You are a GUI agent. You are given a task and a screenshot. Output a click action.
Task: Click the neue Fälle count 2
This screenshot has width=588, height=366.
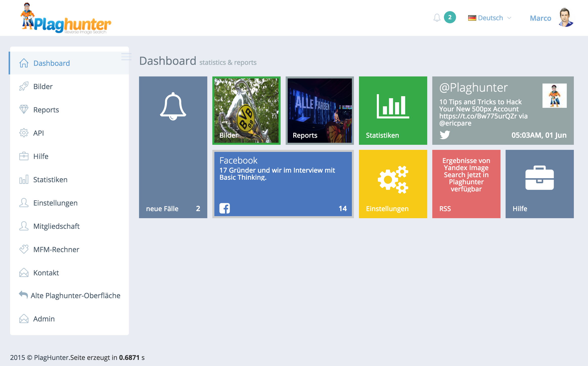[198, 209]
